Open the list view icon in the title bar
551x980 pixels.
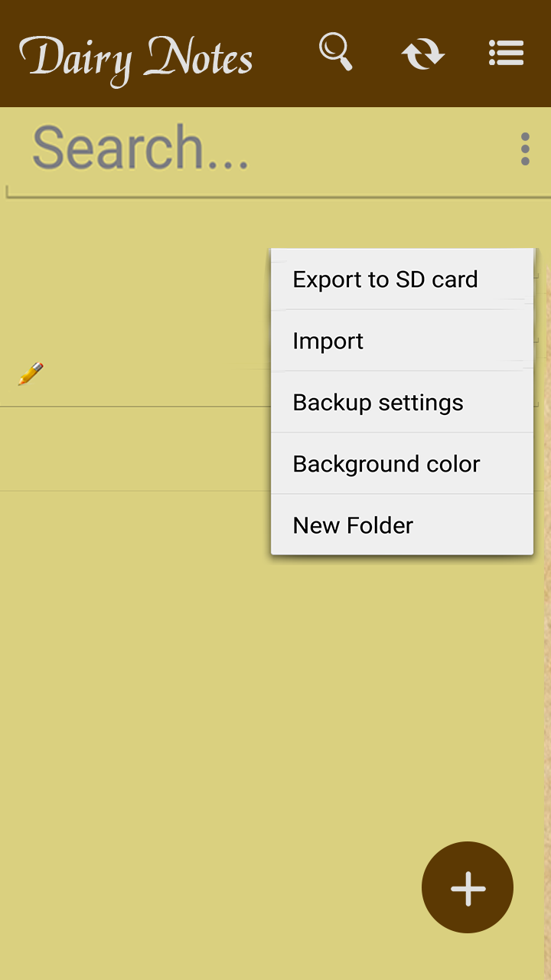[x=506, y=54]
